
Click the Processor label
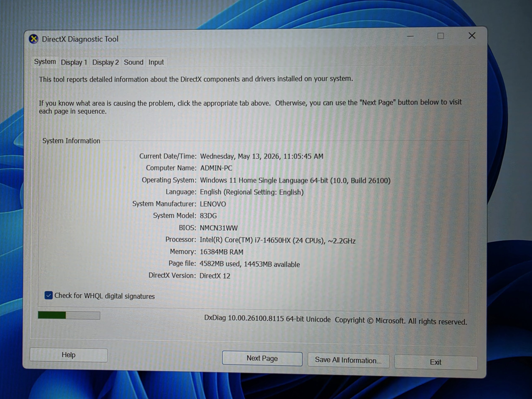click(x=181, y=240)
